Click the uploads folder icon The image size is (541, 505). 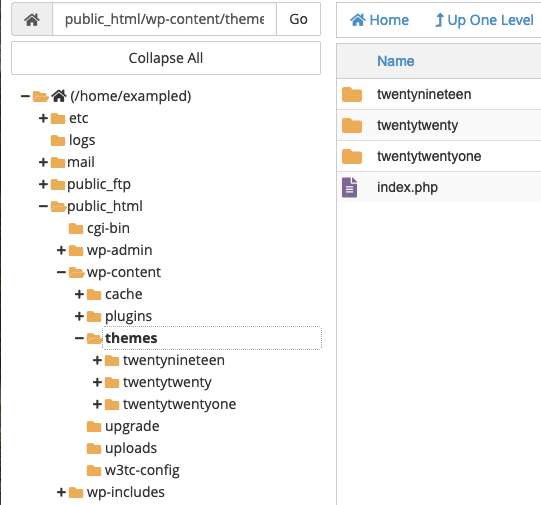tap(94, 448)
